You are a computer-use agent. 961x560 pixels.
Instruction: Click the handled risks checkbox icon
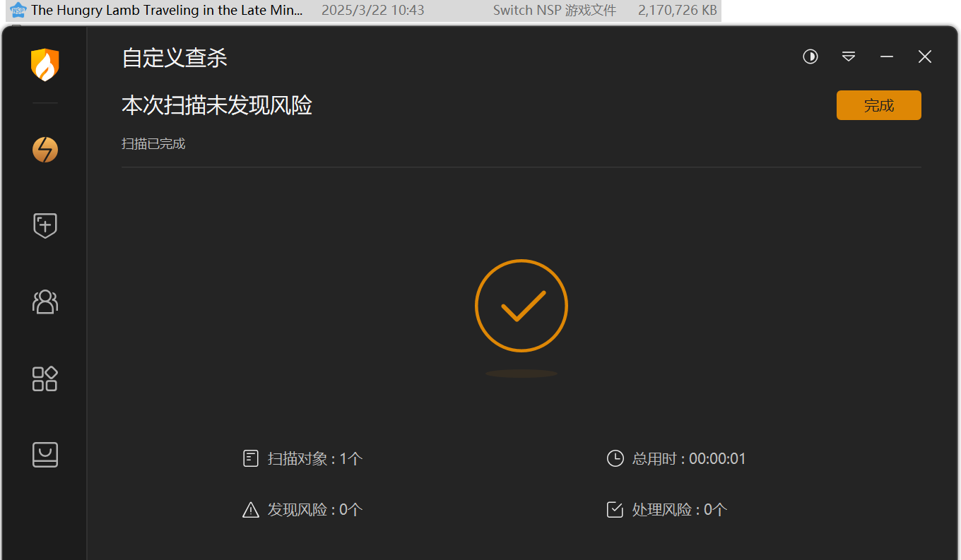pos(615,510)
